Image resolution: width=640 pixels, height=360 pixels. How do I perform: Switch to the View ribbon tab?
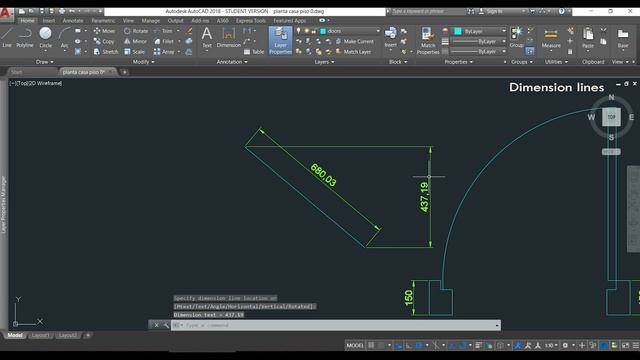click(x=128, y=20)
